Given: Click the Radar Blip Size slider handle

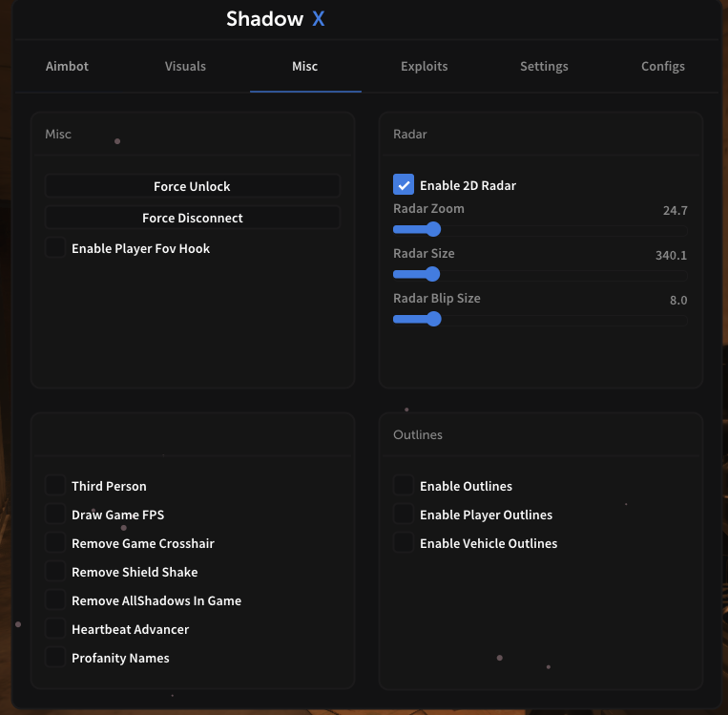Looking at the screenshot, I should tap(433, 319).
